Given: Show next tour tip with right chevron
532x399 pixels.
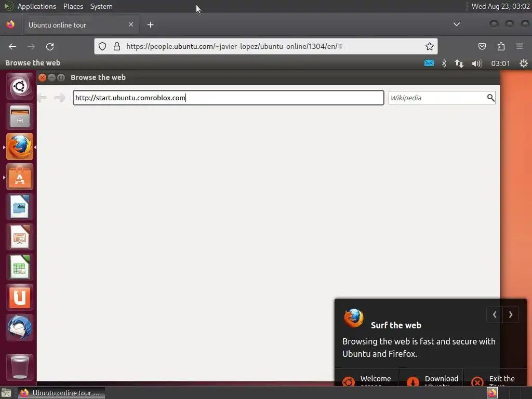Looking at the screenshot, I should (511, 315).
